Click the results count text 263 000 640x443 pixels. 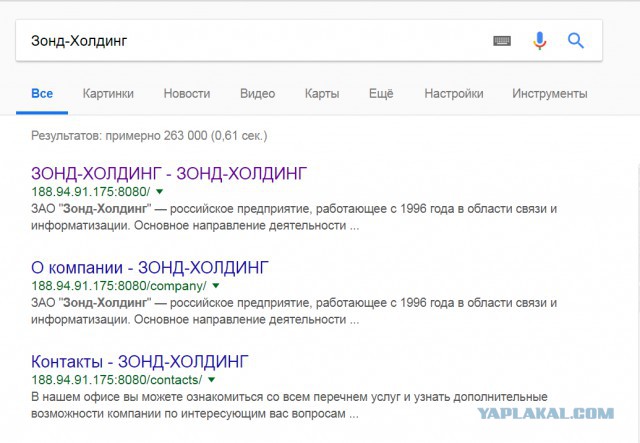(x=186, y=136)
